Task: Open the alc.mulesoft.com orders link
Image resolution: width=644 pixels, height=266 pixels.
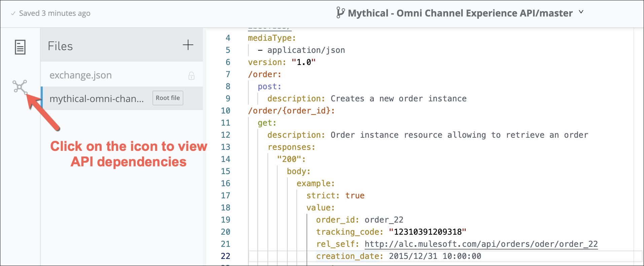Action: (x=481, y=244)
